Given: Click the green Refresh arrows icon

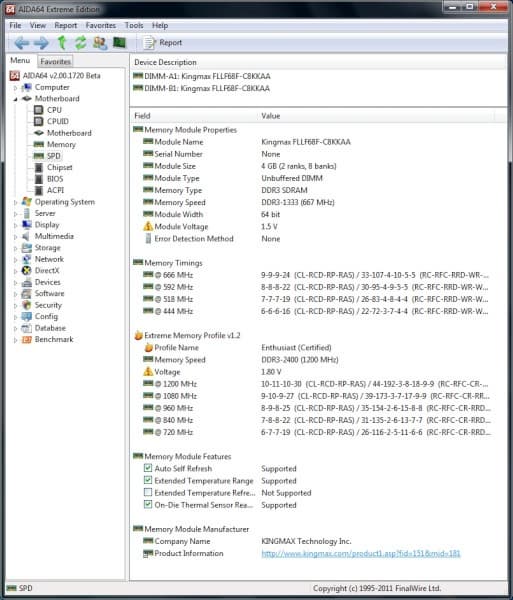Looking at the screenshot, I should (80, 42).
